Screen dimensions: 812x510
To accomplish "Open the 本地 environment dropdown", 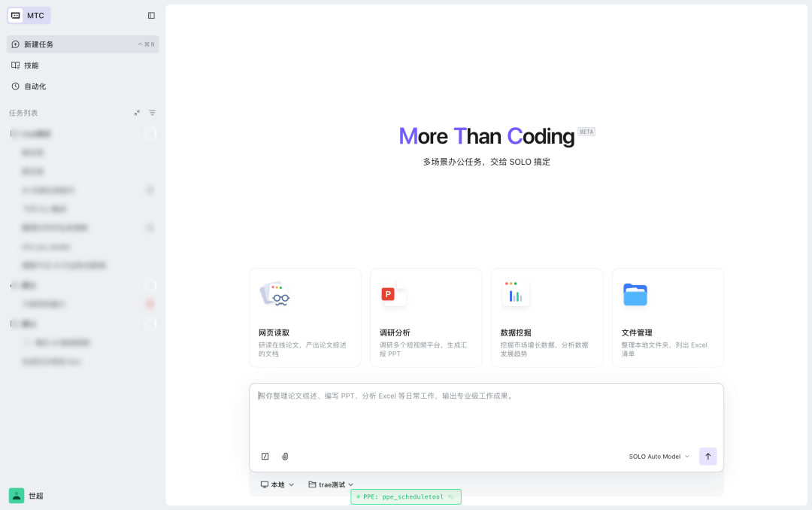I will point(277,485).
